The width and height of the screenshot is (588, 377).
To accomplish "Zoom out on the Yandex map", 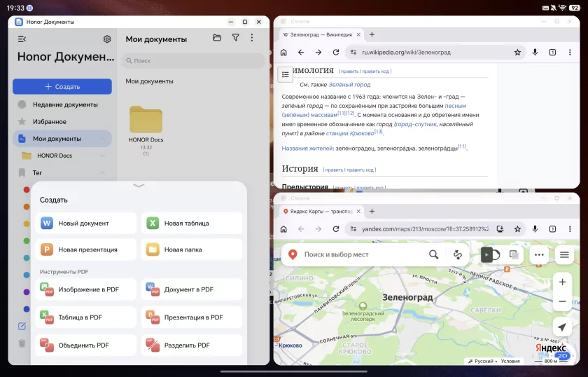I will point(562,301).
